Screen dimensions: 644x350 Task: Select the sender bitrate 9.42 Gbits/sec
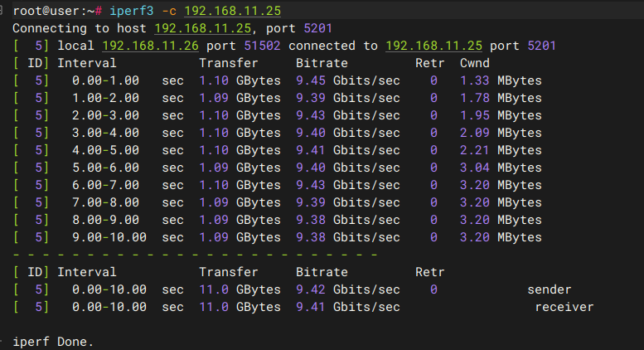point(348,289)
